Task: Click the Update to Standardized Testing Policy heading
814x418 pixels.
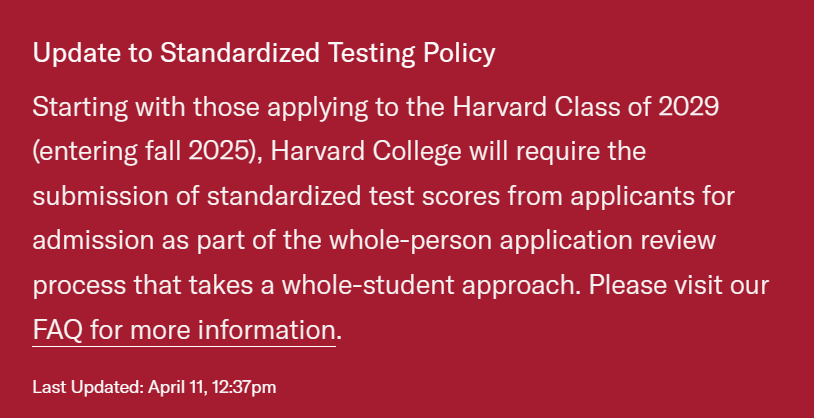Action: click(x=264, y=53)
